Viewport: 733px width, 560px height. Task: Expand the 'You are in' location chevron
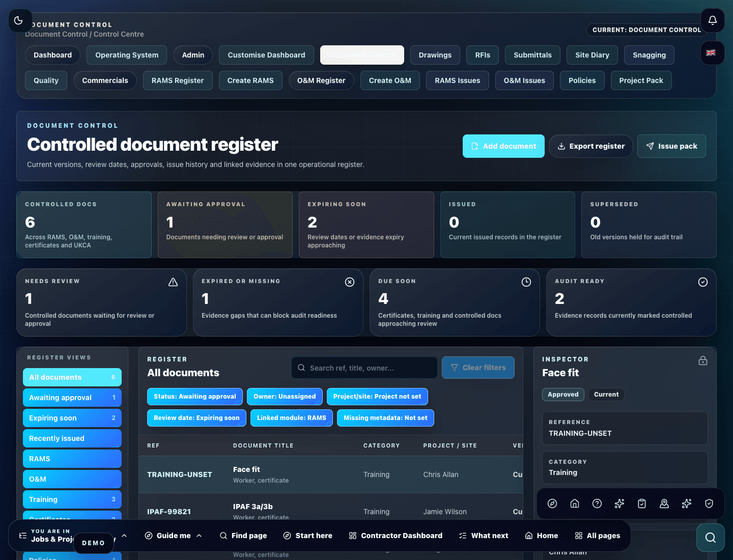point(124,536)
